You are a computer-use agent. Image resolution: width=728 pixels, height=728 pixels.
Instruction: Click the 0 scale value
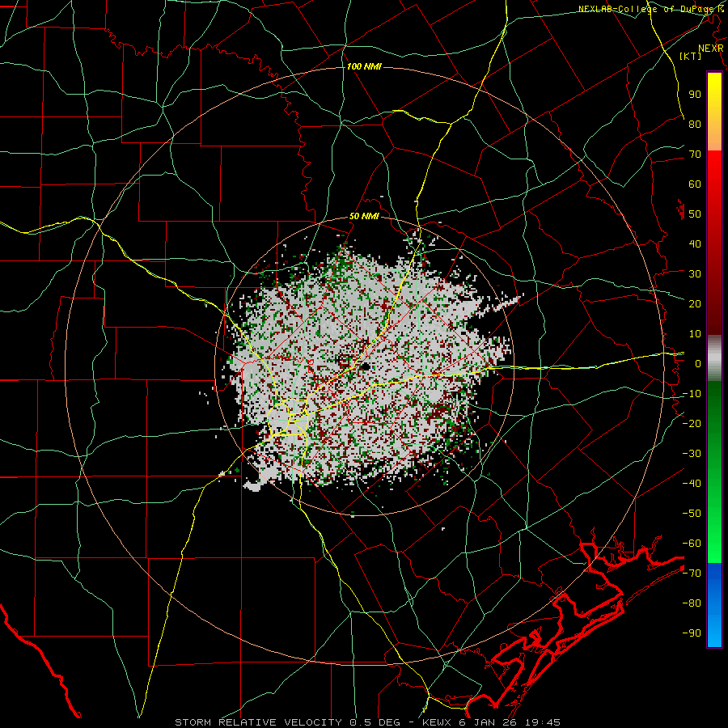click(698, 363)
